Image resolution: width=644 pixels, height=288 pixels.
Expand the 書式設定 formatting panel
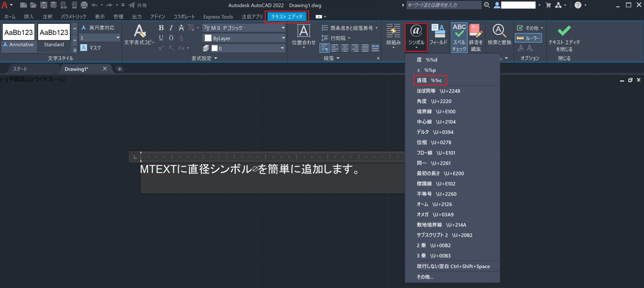tap(204, 58)
